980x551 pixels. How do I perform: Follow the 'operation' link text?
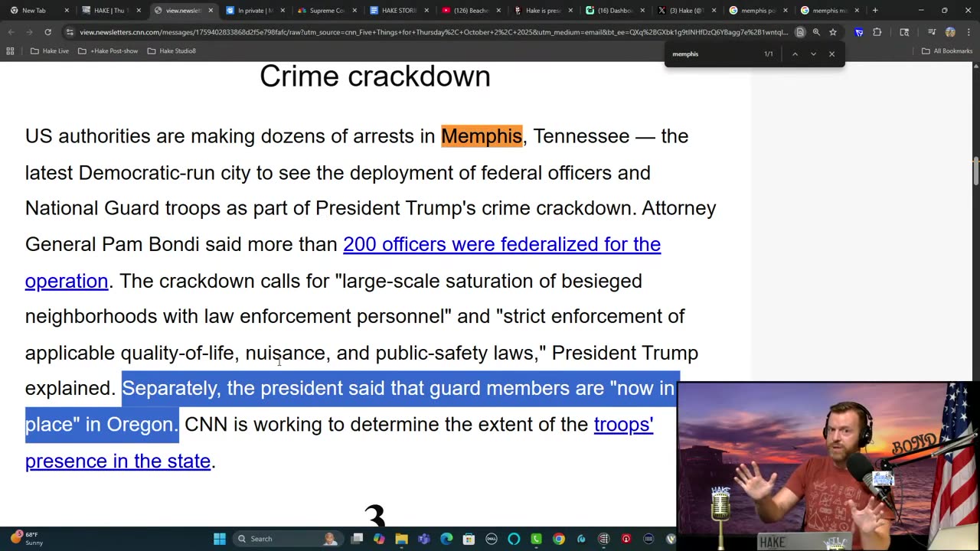pos(67,281)
